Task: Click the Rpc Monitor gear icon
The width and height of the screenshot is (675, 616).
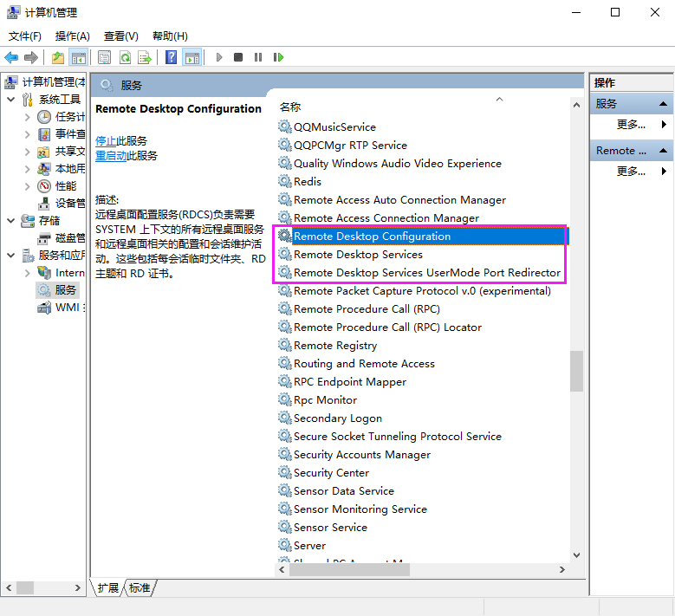Action: click(x=284, y=399)
